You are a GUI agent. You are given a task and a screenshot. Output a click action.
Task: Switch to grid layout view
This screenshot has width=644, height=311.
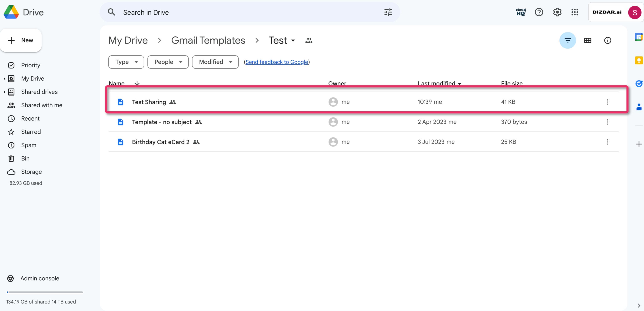click(588, 40)
